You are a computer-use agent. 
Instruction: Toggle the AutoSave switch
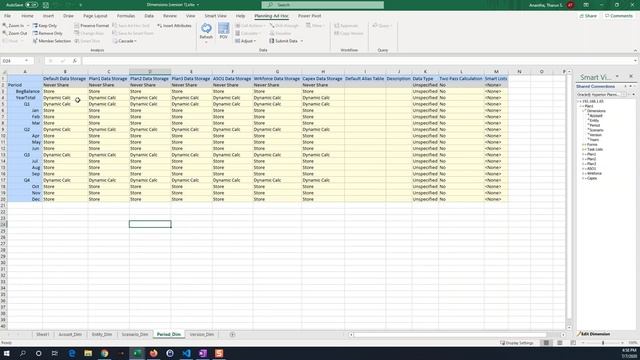pos(31,5)
